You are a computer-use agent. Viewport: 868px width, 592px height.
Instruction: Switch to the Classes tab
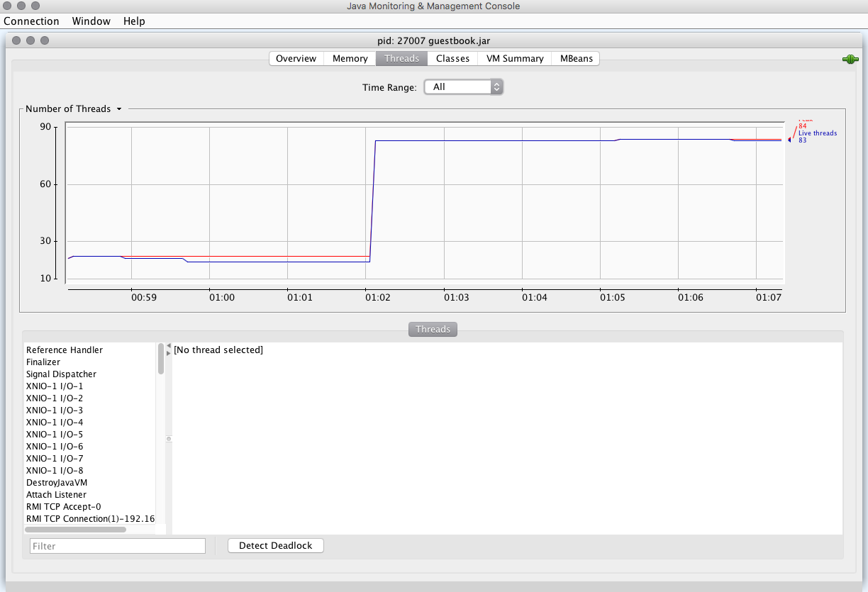(452, 59)
